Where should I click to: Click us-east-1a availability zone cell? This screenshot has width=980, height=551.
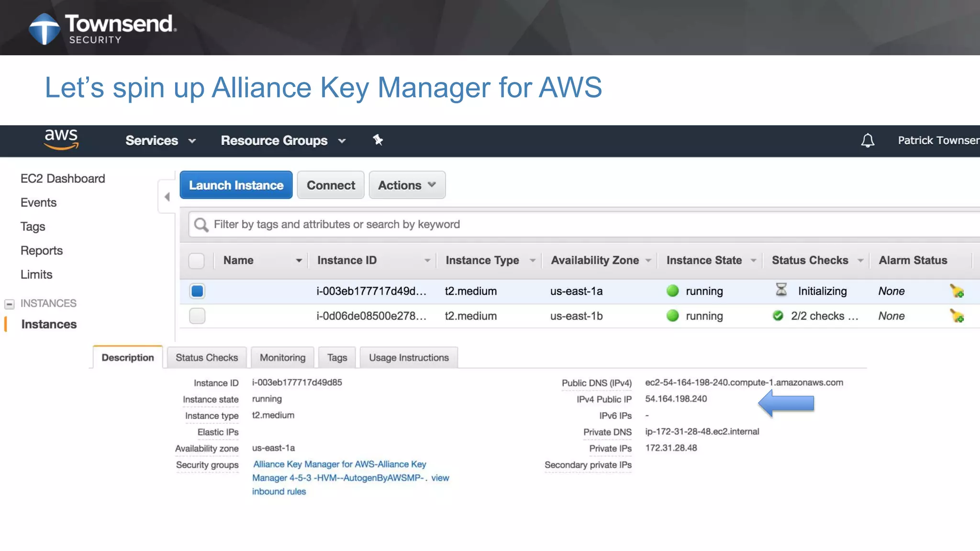point(576,291)
